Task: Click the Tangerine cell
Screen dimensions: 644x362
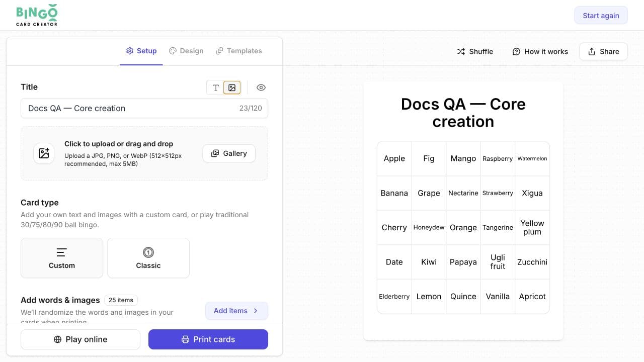Action: pyautogui.click(x=498, y=227)
